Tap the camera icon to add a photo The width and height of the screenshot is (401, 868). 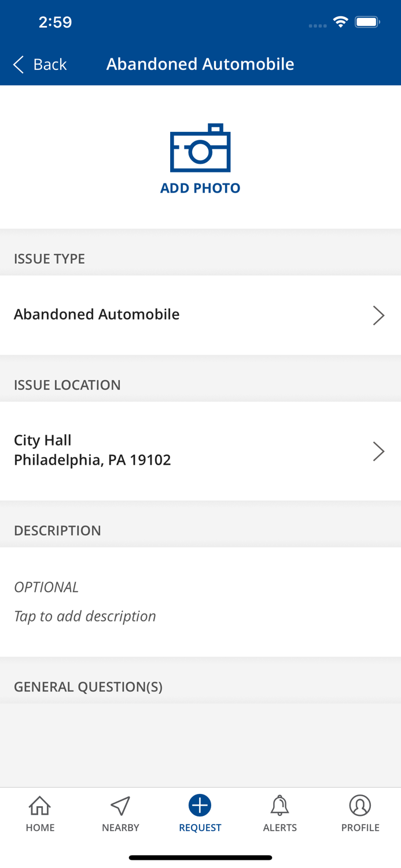[200, 150]
